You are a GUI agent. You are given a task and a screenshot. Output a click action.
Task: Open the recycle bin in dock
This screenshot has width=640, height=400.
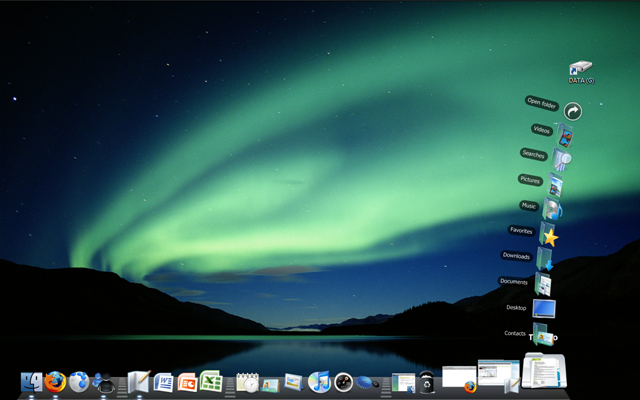(x=427, y=382)
